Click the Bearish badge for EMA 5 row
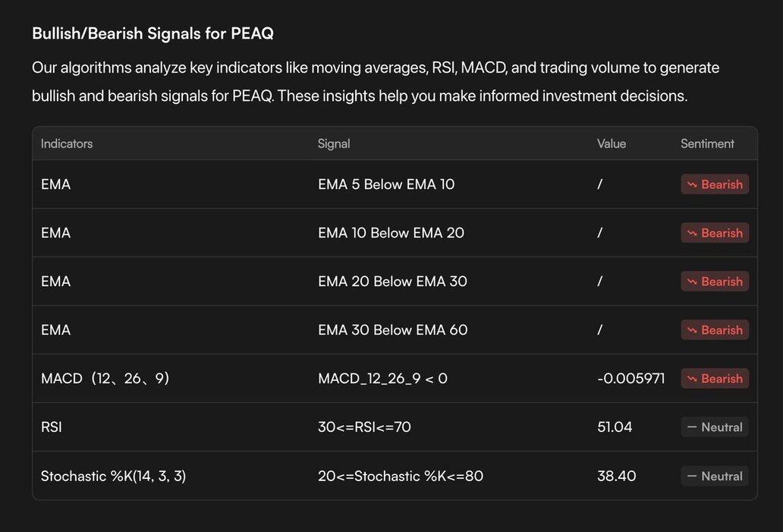Screen dimensions: 783x532 pos(714,184)
